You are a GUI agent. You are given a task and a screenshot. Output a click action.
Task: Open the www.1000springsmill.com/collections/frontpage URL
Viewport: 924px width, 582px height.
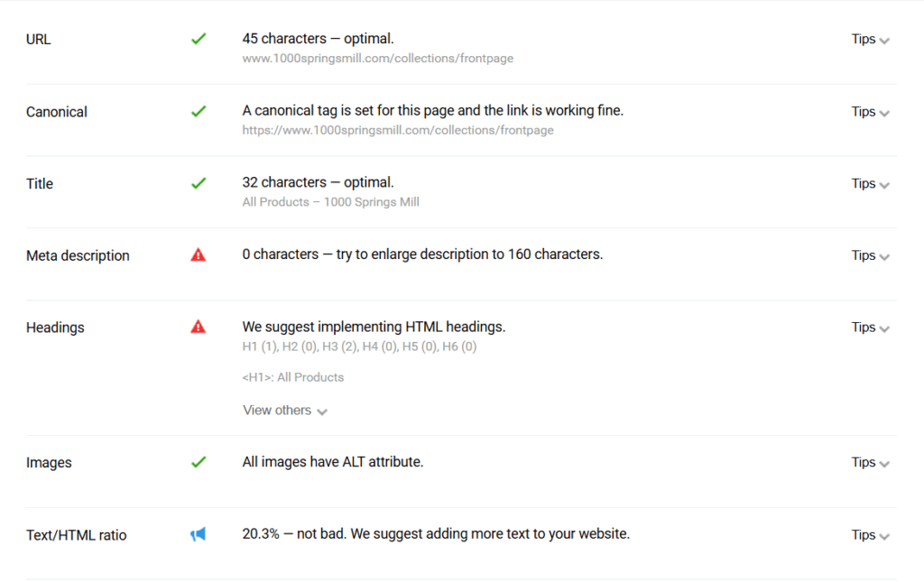[378, 59]
